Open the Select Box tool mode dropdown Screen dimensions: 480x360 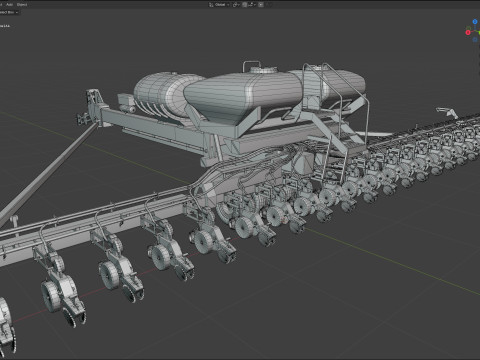9,12
